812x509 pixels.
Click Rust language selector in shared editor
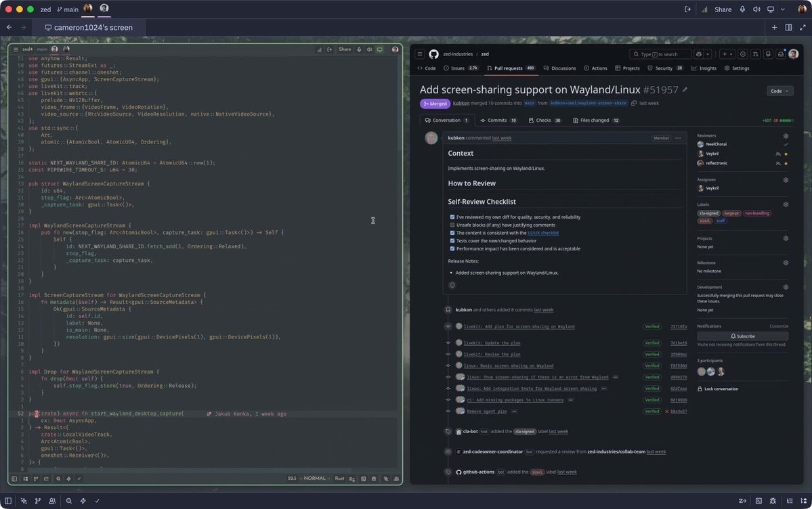(x=339, y=479)
